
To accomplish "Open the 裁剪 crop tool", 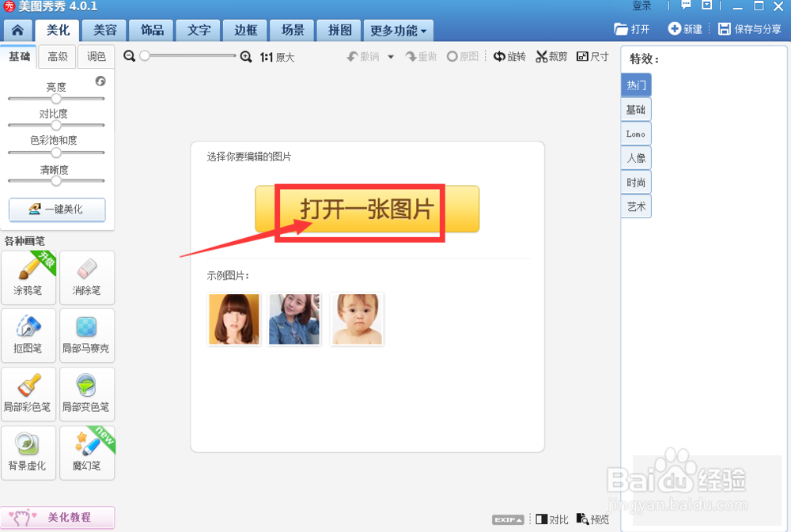I will [551, 57].
